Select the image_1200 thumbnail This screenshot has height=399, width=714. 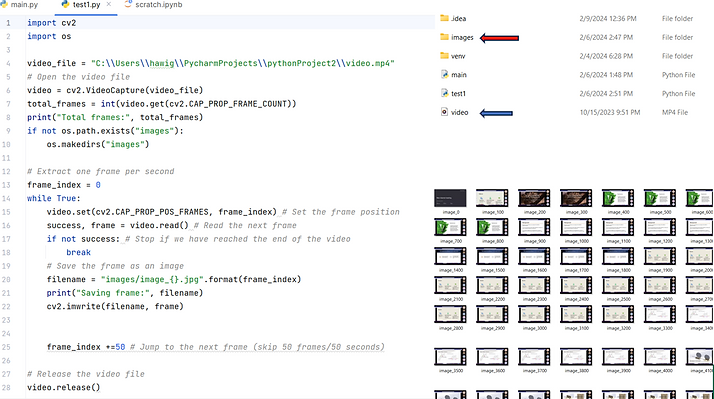pyautogui.click(x=660, y=227)
